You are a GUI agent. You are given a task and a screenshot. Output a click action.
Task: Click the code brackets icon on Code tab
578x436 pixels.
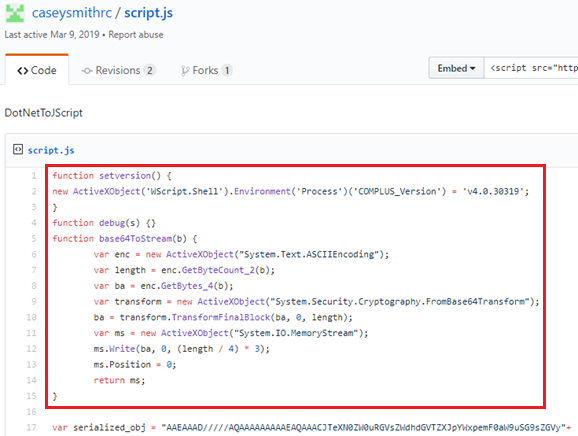pyautogui.click(x=22, y=70)
